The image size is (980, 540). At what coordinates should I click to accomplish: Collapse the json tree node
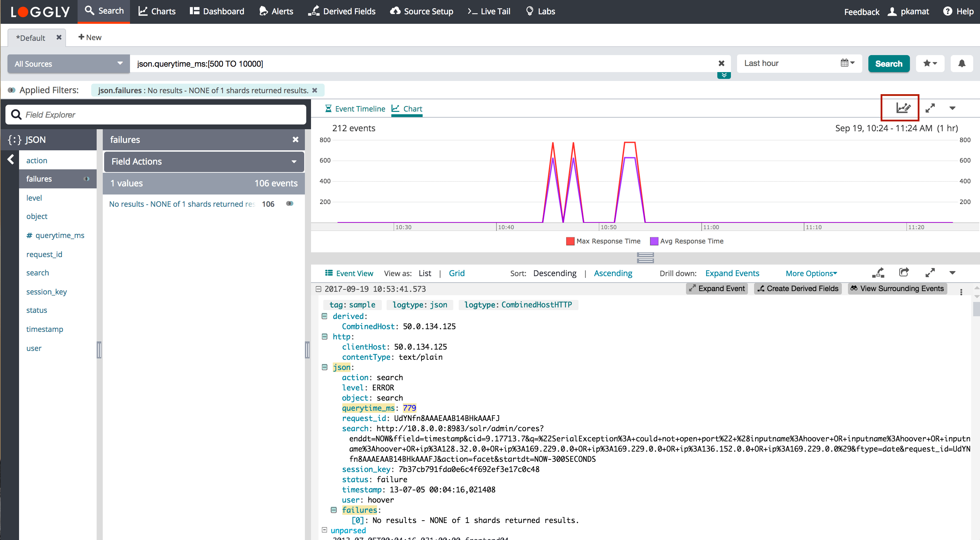click(x=325, y=367)
